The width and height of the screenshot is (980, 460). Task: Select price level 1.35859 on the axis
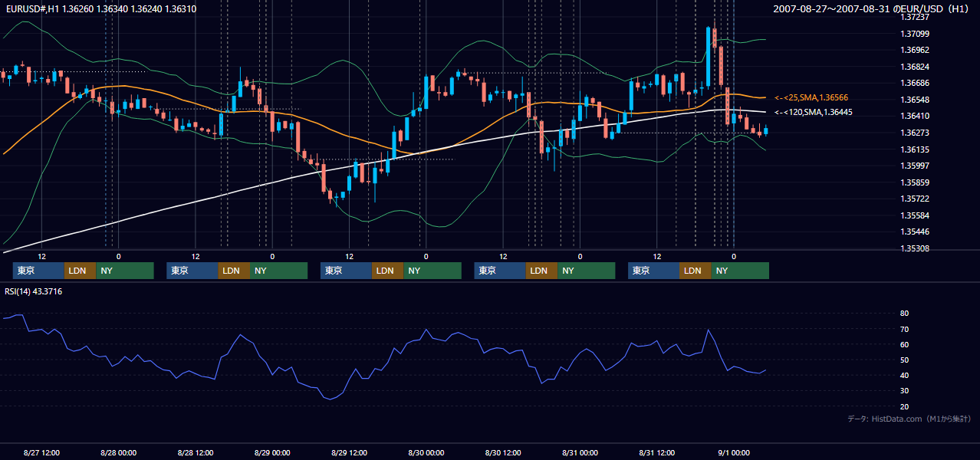pos(916,182)
